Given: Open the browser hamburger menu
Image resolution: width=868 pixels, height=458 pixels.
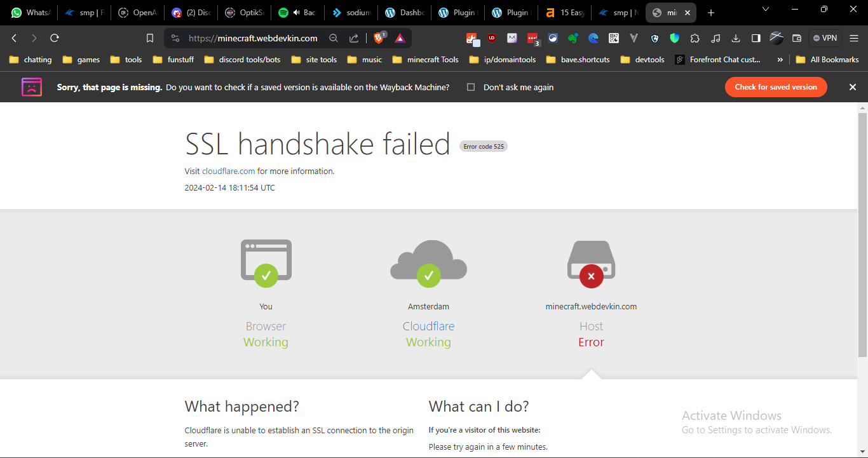Looking at the screenshot, I should pyautogui.click(x=855, y=38).
